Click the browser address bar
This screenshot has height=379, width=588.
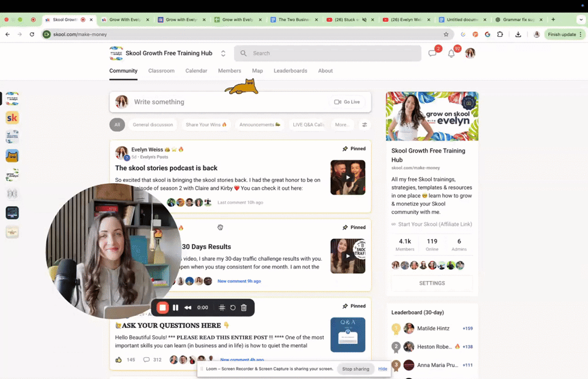[x=247, y=34]
